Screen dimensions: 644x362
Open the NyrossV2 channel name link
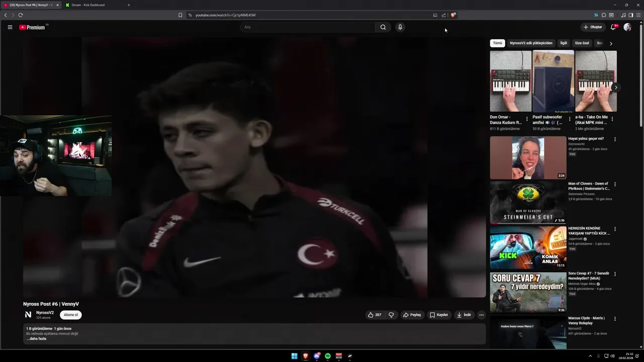[45, 313]
